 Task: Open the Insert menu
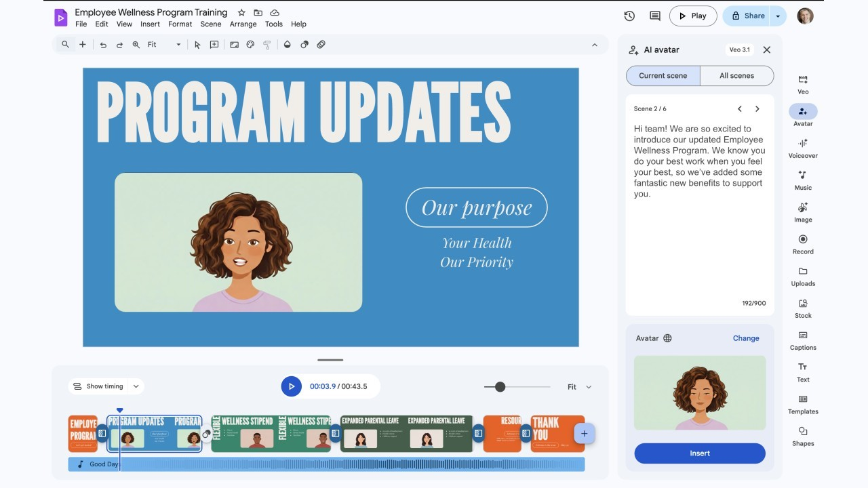(x=150, y=24)
